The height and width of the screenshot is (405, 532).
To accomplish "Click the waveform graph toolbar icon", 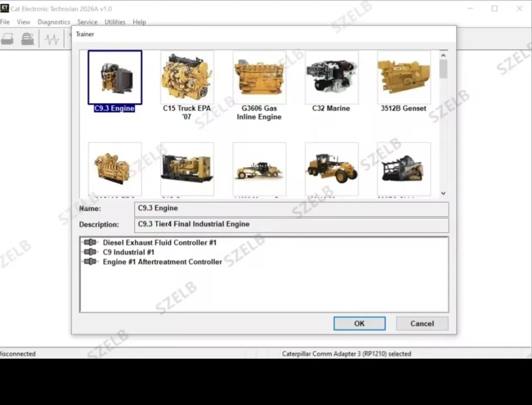I will (52, 40).
